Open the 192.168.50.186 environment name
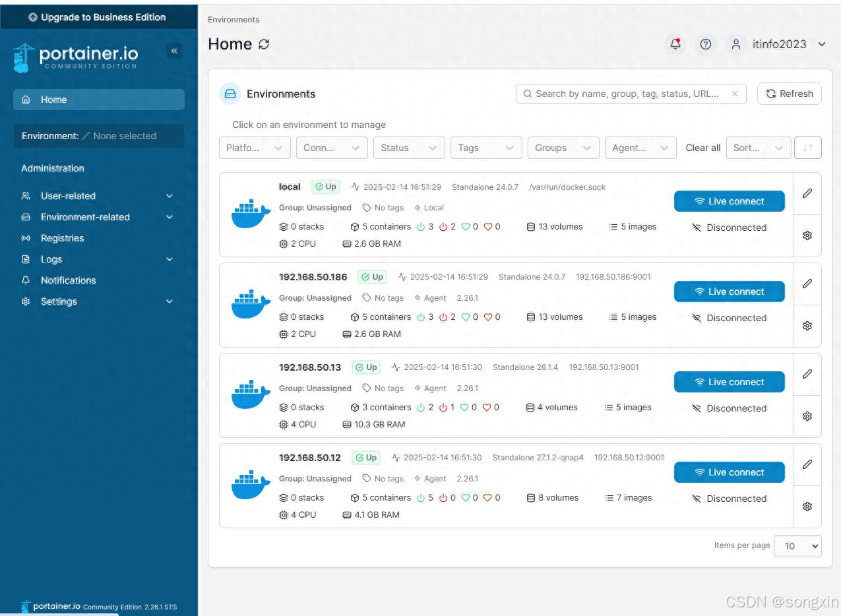The image size is (841, 616). [x=313, y=277]
